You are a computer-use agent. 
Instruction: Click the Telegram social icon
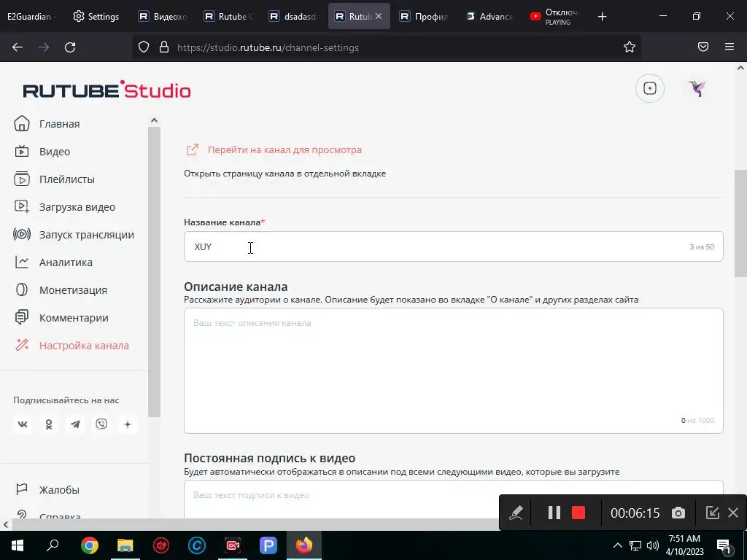[75, 424]
